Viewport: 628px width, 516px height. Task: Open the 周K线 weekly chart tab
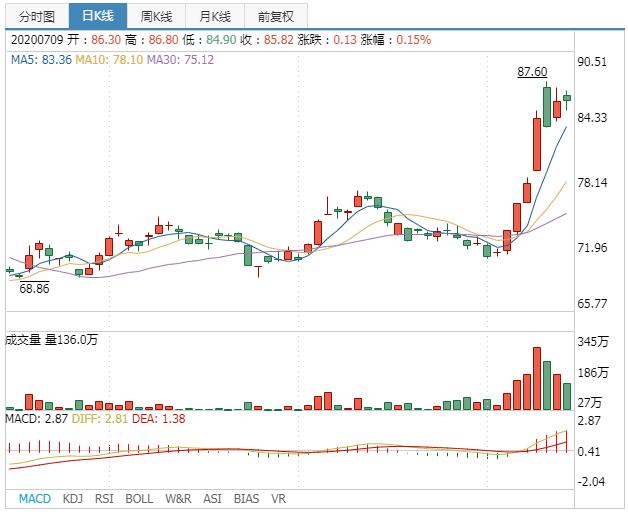click(x=155, y=17)
